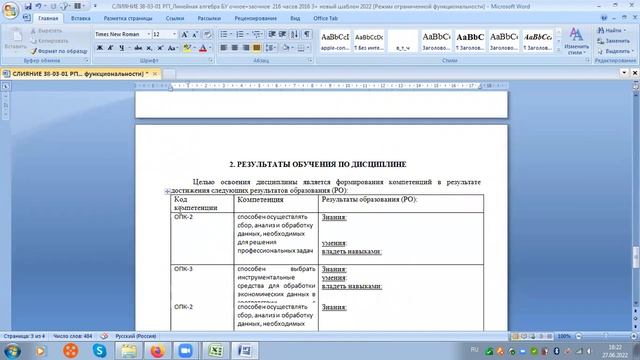
Task: Click the table move handle
Action: point(167,191)
